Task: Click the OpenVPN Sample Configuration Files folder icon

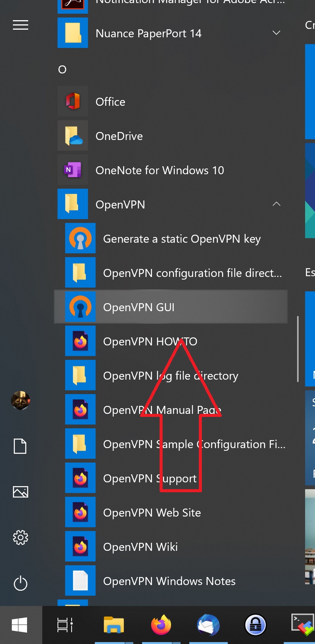Action: point(80,444)
